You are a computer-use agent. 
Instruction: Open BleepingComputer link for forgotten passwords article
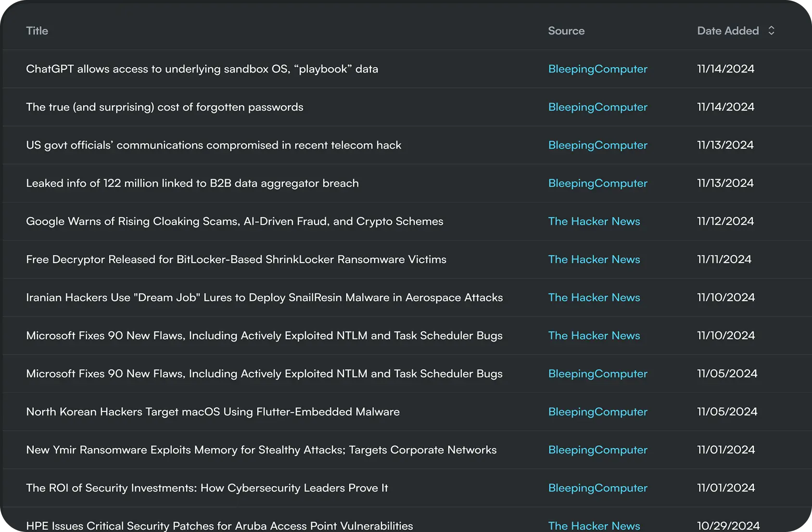pos(598,107)
